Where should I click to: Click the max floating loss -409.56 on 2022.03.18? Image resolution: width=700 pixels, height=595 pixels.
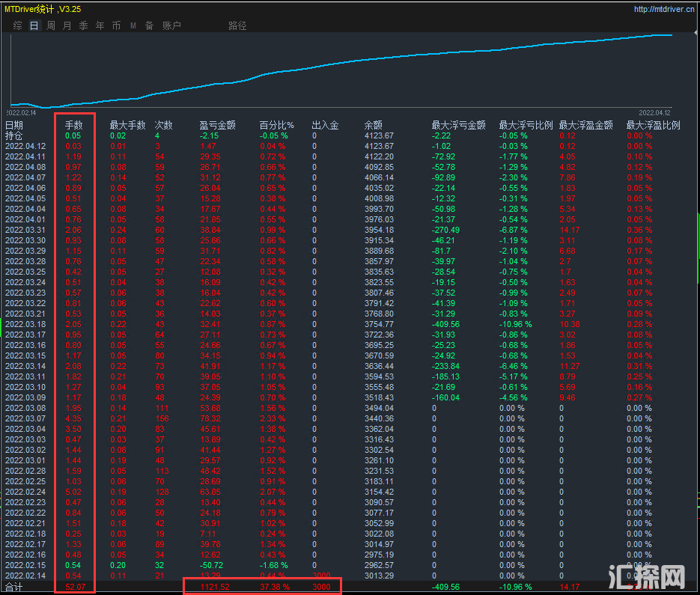point(445,324)
